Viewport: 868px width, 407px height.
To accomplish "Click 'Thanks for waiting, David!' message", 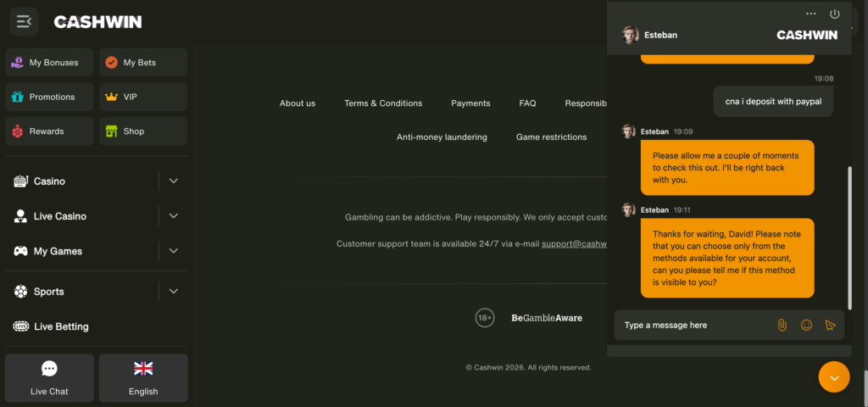I will 727,258.
